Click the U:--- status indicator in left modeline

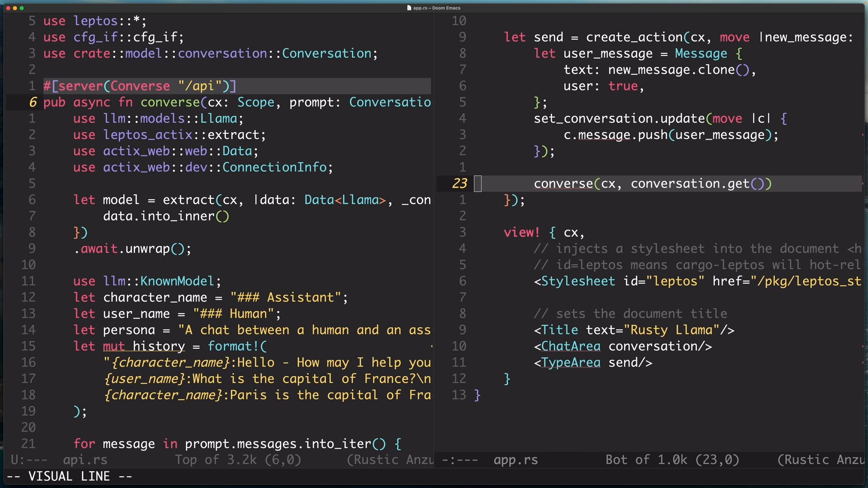click(x=29, y=460)
